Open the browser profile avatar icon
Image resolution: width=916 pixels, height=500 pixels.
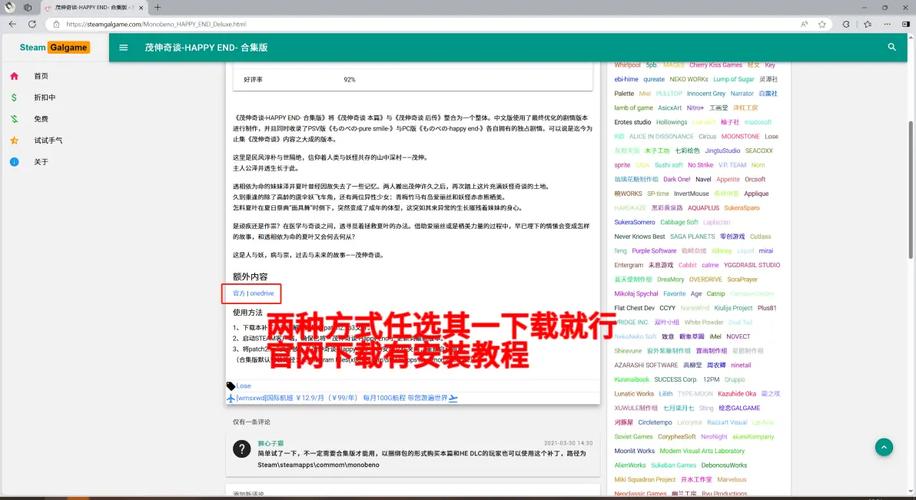pos(10,8)
